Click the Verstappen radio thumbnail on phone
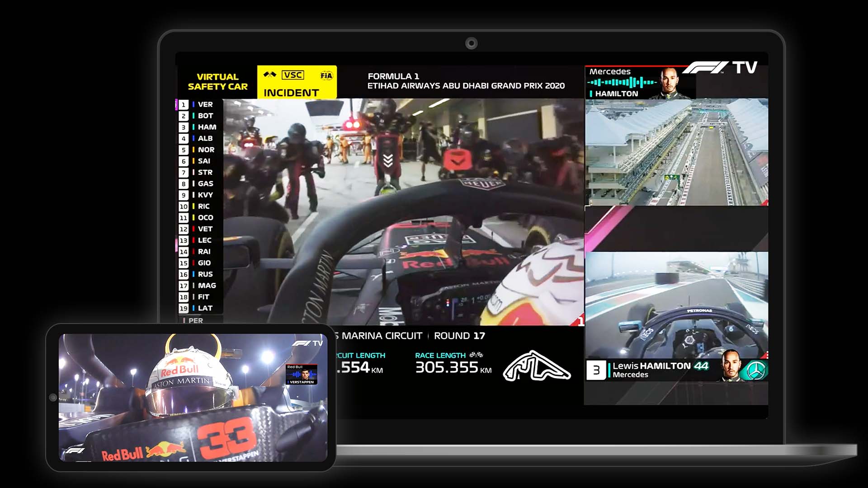 click(302, 375)
